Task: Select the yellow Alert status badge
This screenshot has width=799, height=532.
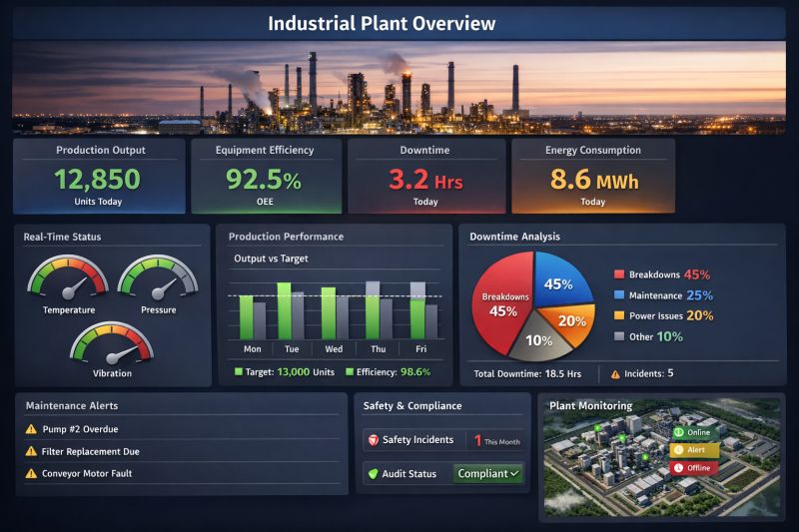Action: pos(693,450)
